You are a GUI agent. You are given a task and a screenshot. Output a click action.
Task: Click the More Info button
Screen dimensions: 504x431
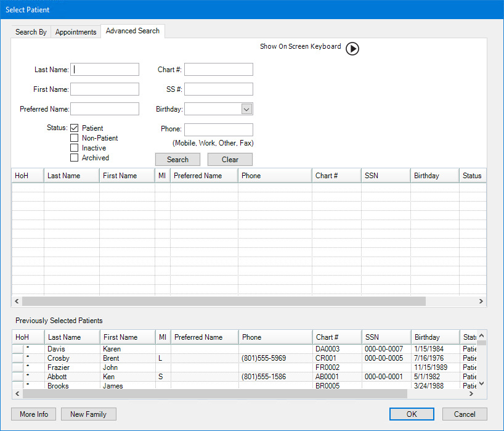[x=33, y=414]
